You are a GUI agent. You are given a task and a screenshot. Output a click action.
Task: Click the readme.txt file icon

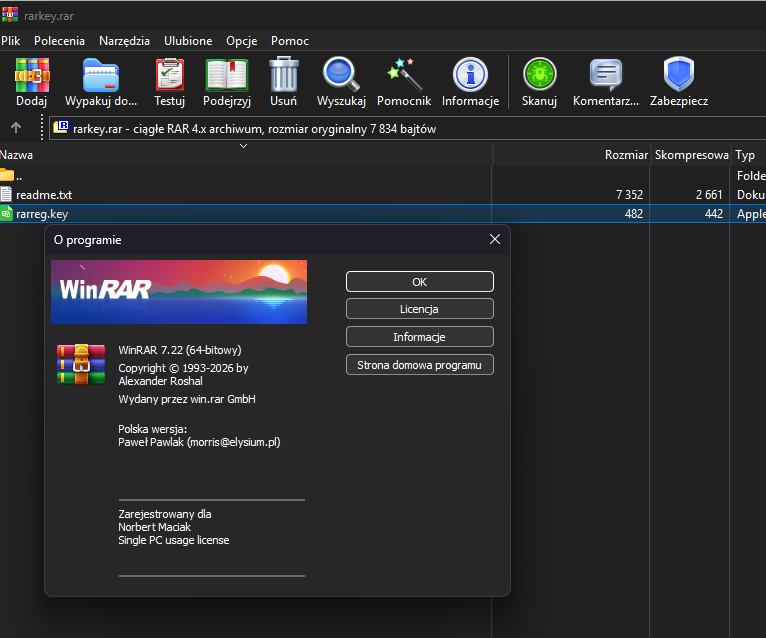[x=6, y=194]
